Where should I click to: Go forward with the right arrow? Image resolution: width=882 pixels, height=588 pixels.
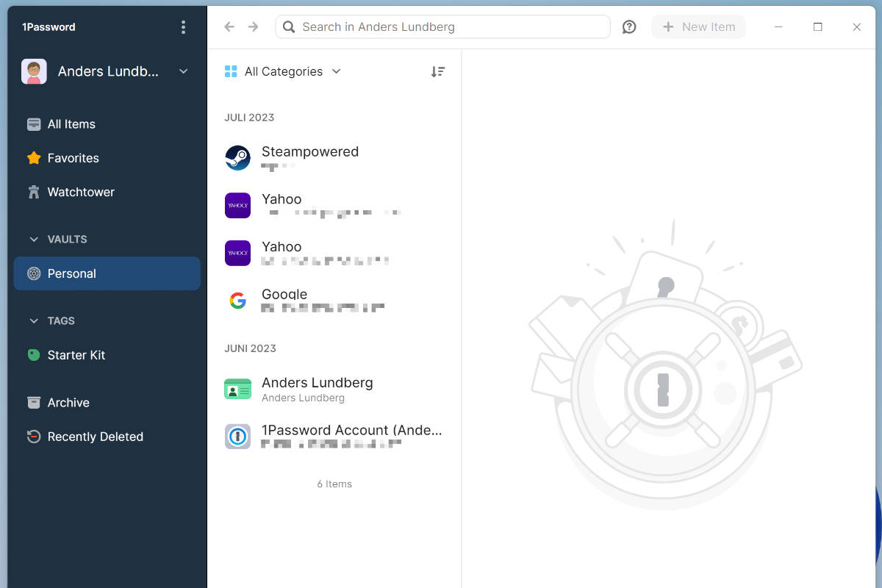pyautogui.click(x=254, y=27)
